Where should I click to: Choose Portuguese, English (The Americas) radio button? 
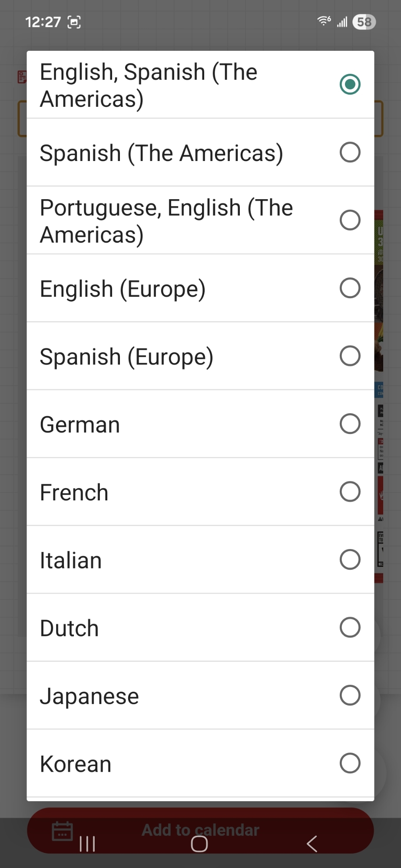[350, 220]
